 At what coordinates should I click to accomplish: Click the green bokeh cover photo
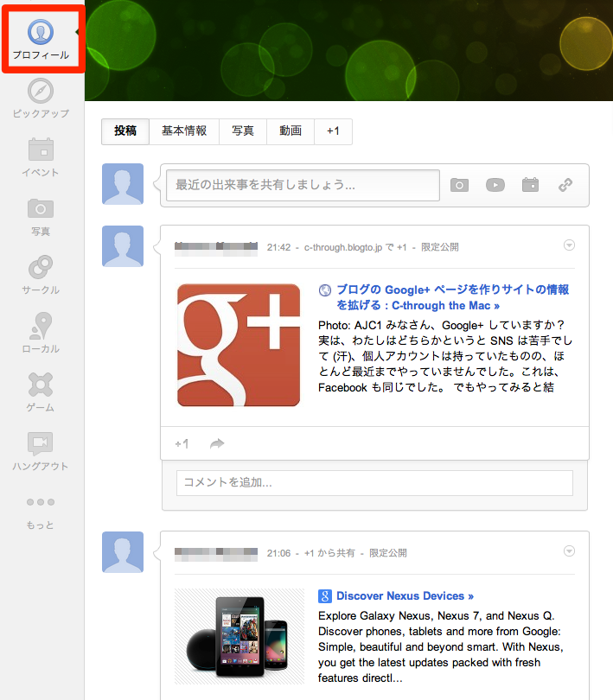(348, 50)
